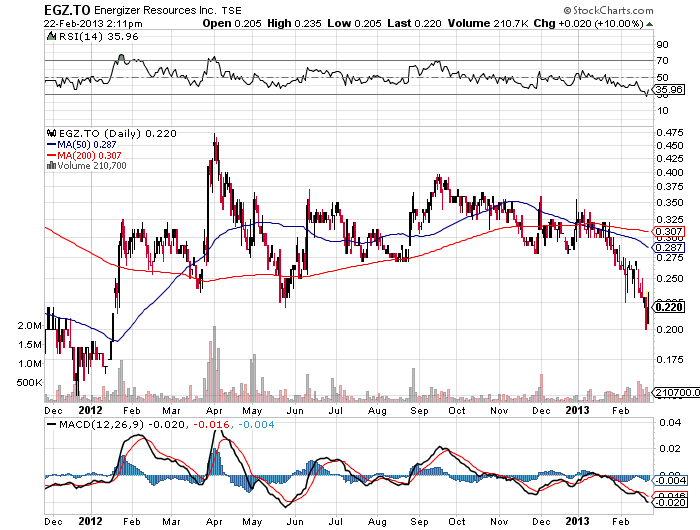Click the 2.0M volume scale label

point(29,326)
